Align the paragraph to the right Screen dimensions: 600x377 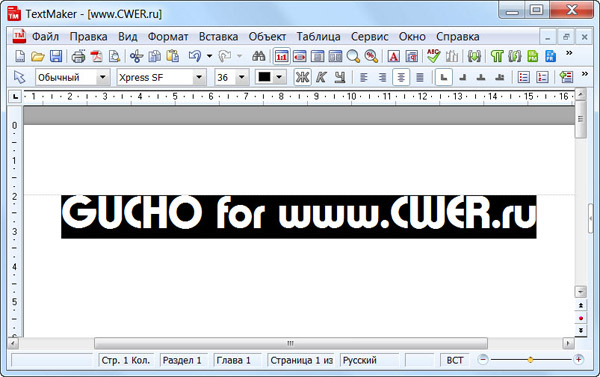(x=382, y=77)
